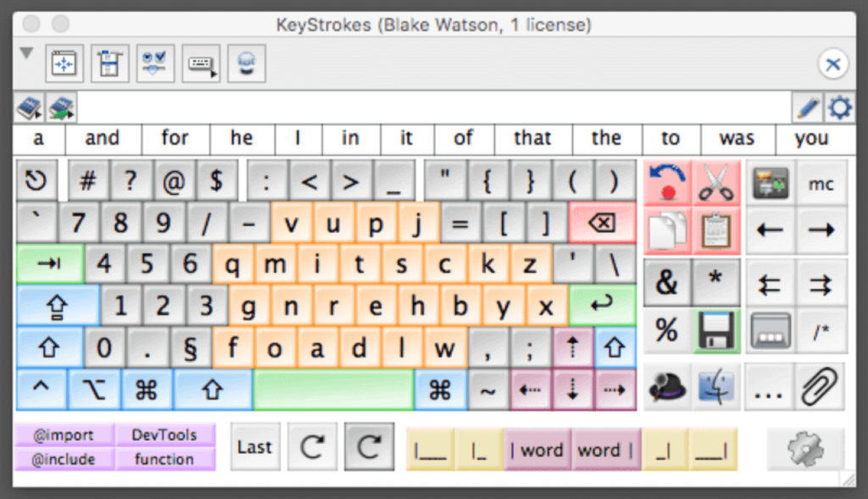Viewport: 868px width, 499px height.
Task: Click the dock icon key
Action: click(x=770, y=330)
